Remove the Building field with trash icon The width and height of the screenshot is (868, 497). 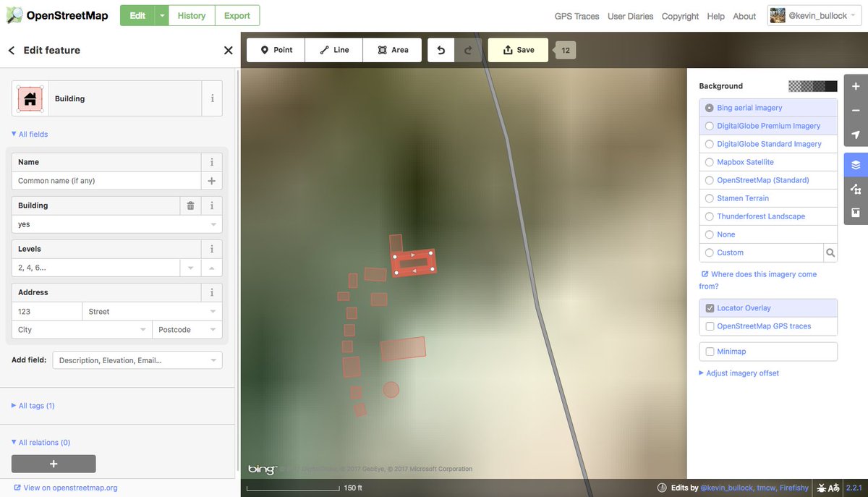190,205
